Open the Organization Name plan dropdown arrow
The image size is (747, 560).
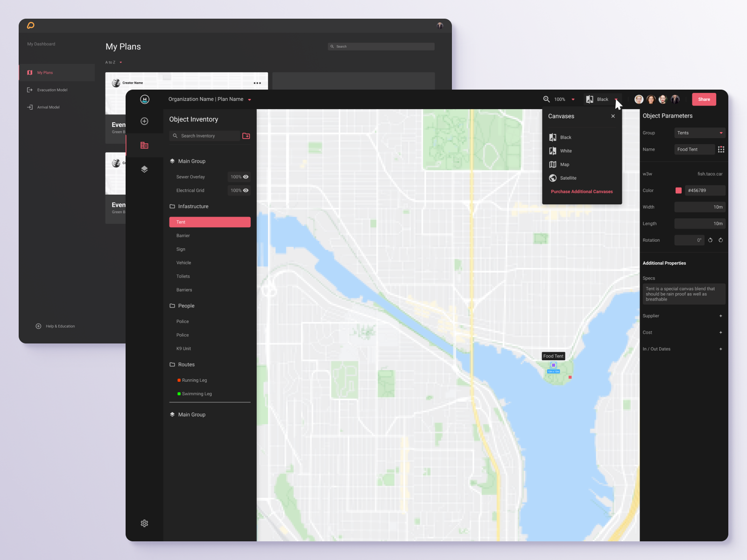[249, 100]
